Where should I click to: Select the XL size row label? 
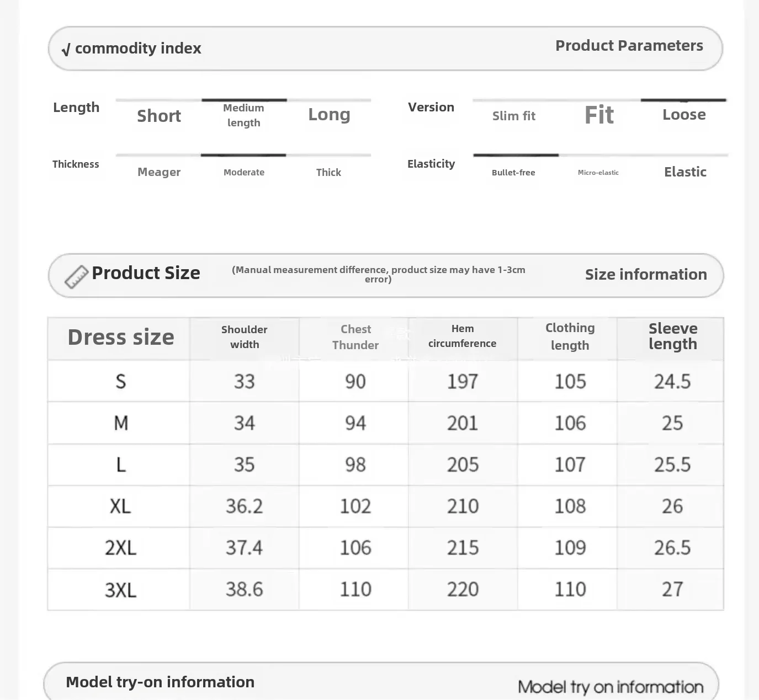tap(120, 506)
